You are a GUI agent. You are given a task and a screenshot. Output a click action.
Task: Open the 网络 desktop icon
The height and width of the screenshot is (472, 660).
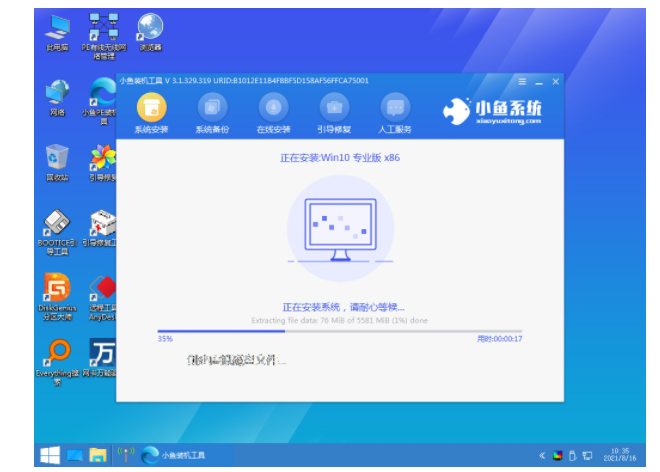point(58,93)
